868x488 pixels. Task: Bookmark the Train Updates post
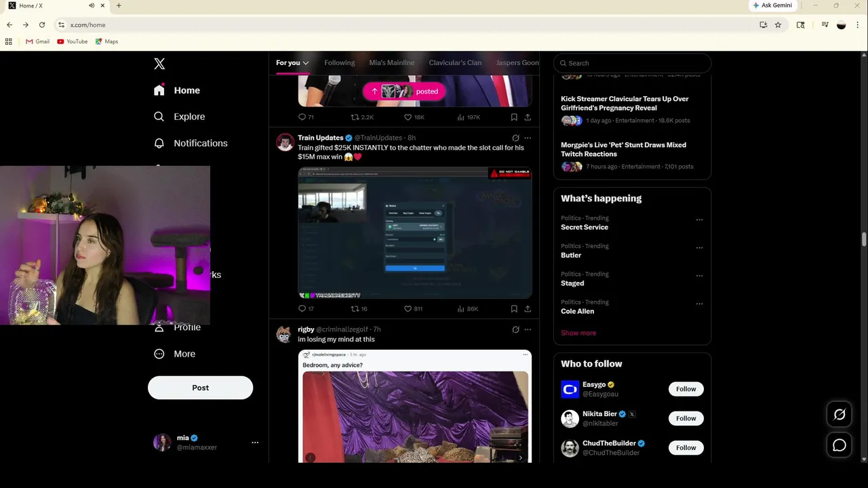[x=514, y=308]
